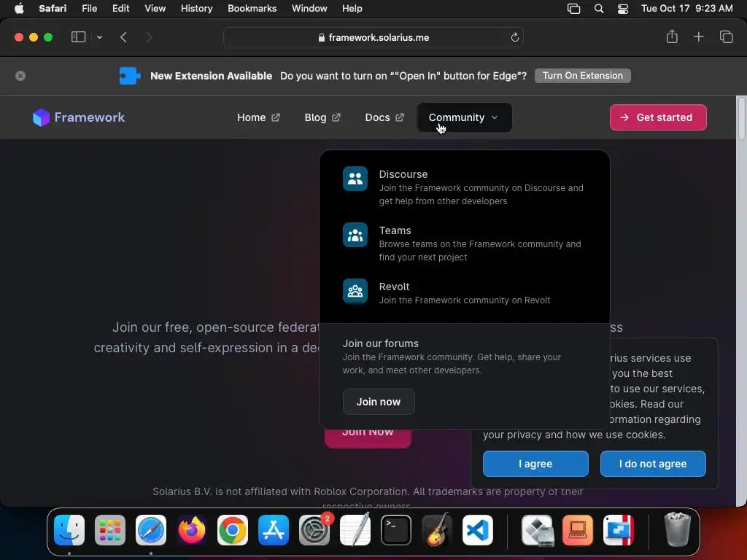Dismiss the extension banner with X icon
The width and height of the screenshot is (747, 560).
point(20,76)
